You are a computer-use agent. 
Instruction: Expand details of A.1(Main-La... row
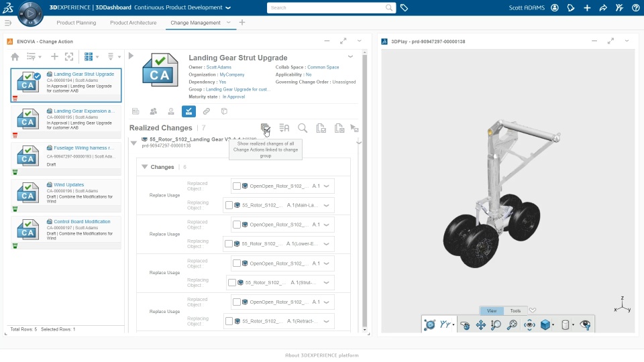tap(327, 205)
